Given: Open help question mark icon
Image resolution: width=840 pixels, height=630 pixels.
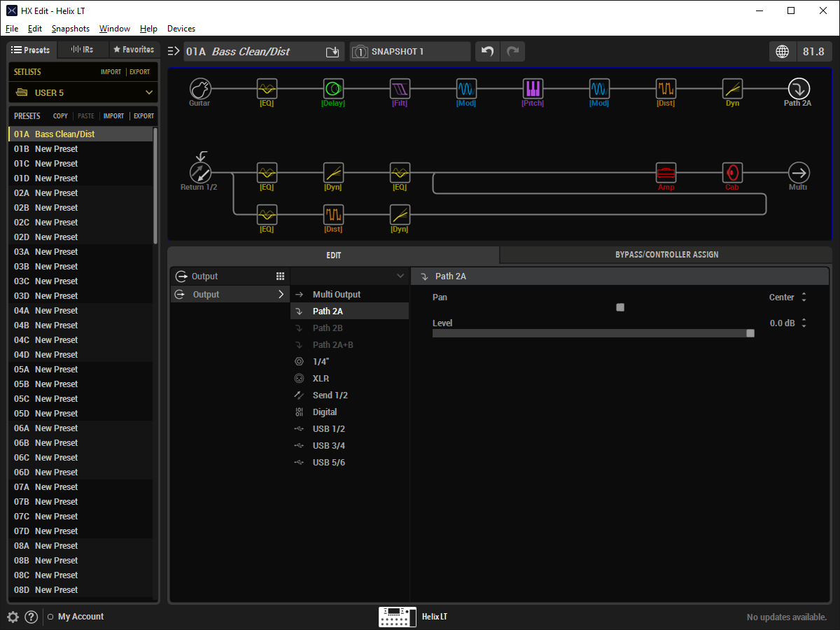Looking at the screenshot, I should pyautogui.click(x=31, y=617).
